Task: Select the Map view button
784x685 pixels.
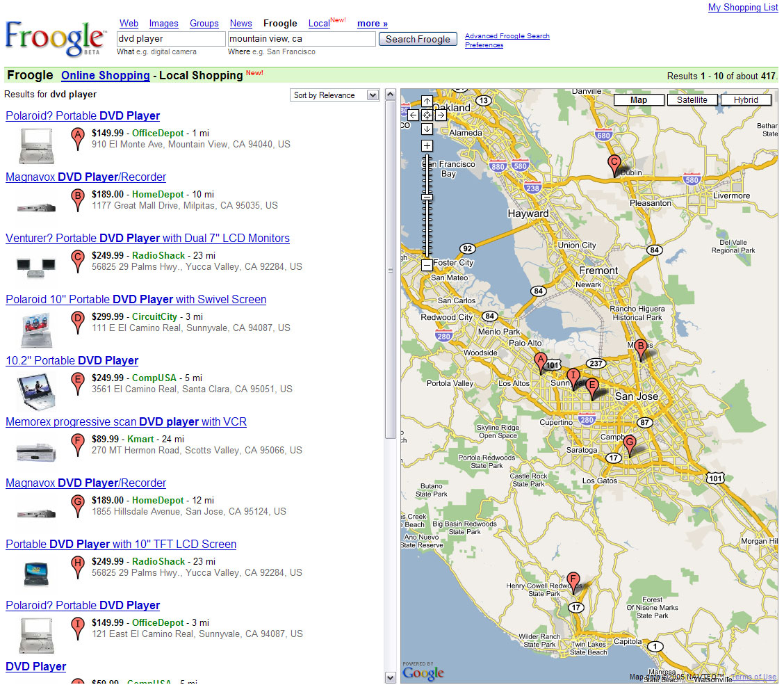Action: 638,100
